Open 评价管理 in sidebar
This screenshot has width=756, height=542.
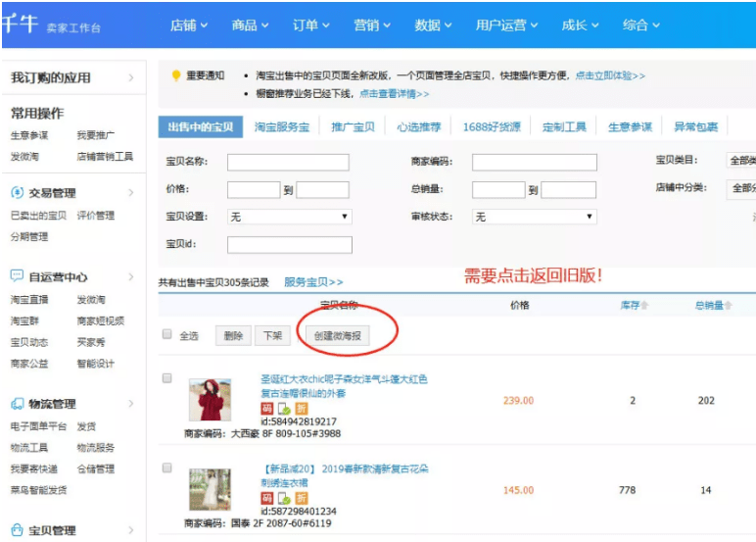pos(96,216)
